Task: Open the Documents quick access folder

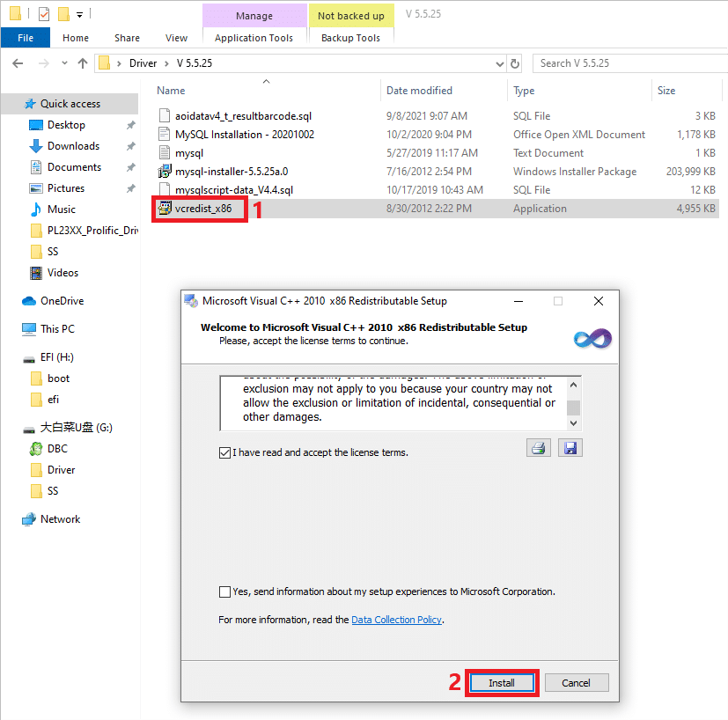Action: click(x=65, y=167)
